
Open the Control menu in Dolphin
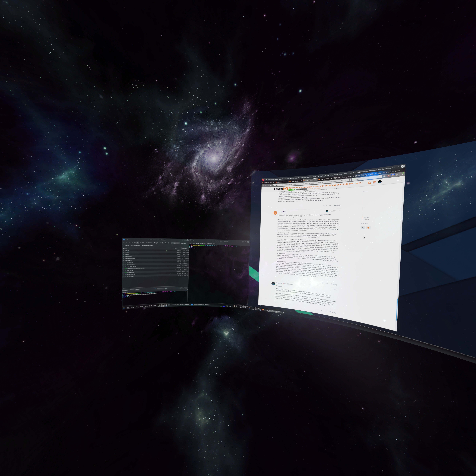click(x=184, y=243)
